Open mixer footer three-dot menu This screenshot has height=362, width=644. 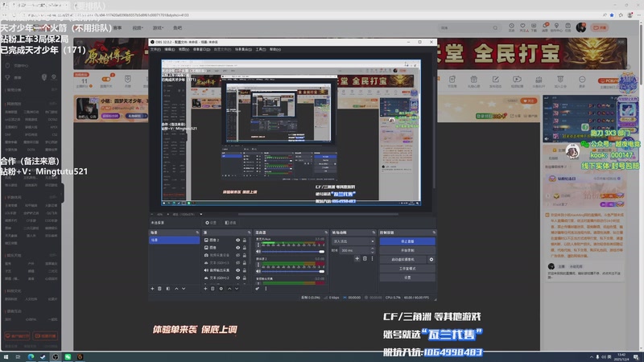[266, 289]
